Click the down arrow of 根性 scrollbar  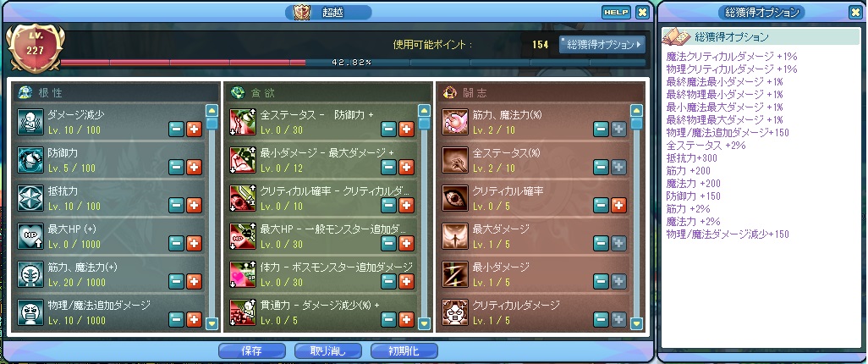(x=212, y=322)
